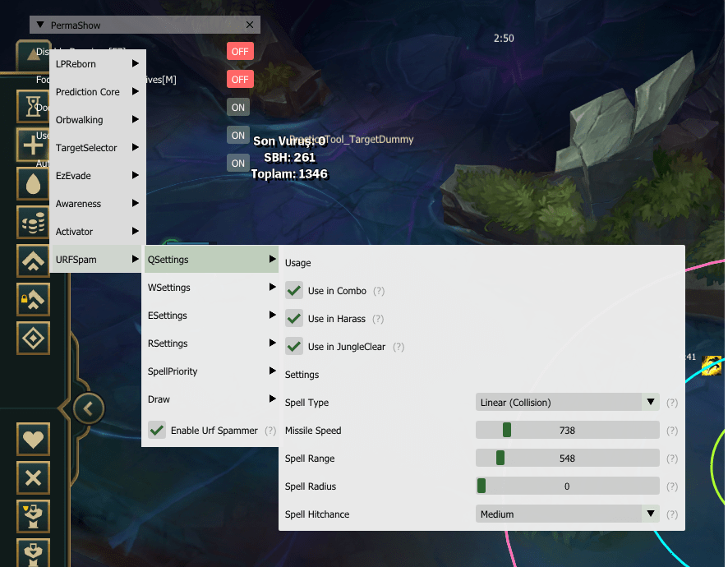Click the gold coins stack icon

click(33, 223)
